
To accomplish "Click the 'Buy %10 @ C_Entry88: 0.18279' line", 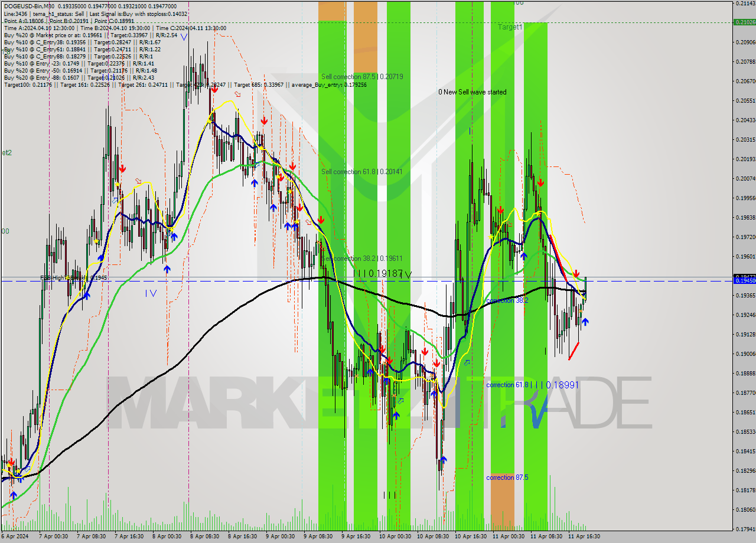I will click(x=79, y=56).
